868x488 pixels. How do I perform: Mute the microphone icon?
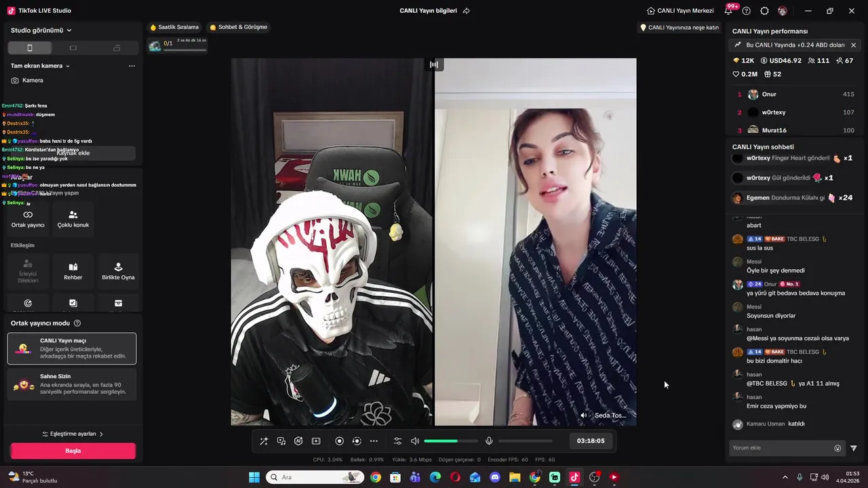pyautogui.click(x=489, y=441)
